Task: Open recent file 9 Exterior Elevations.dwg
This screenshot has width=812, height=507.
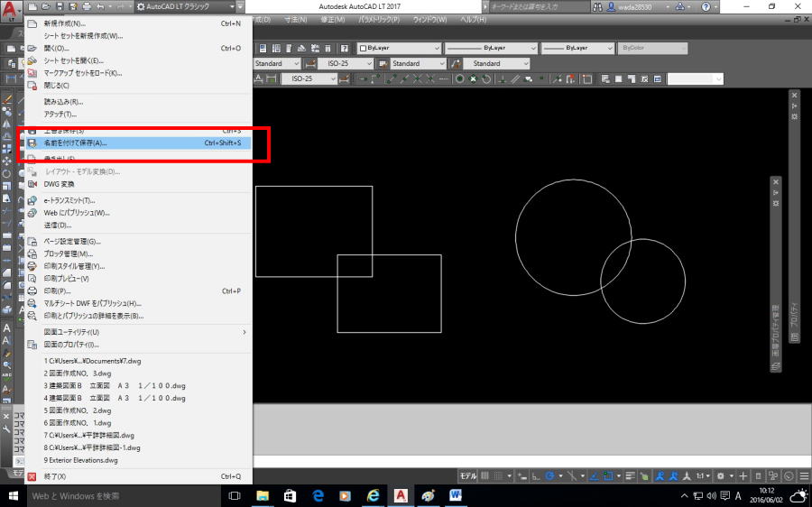Action: pyautogui.click(x=139, y=460)
